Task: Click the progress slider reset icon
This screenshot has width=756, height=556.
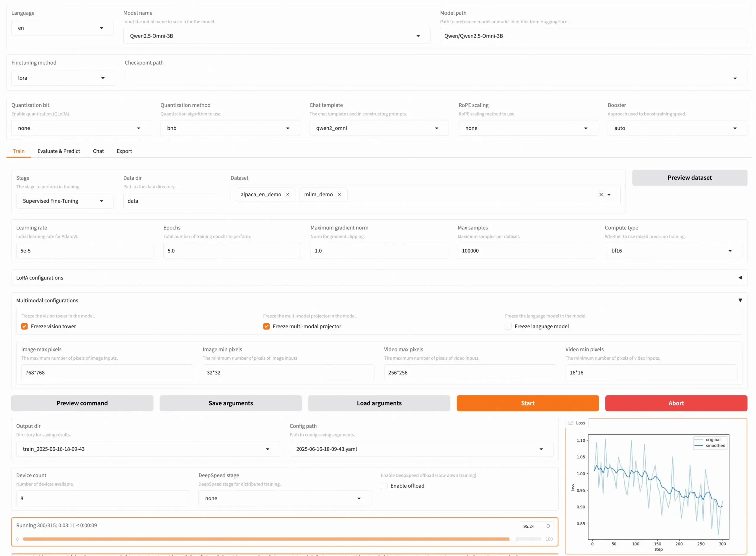Action: pyautogui.click(x=548, y=526)
